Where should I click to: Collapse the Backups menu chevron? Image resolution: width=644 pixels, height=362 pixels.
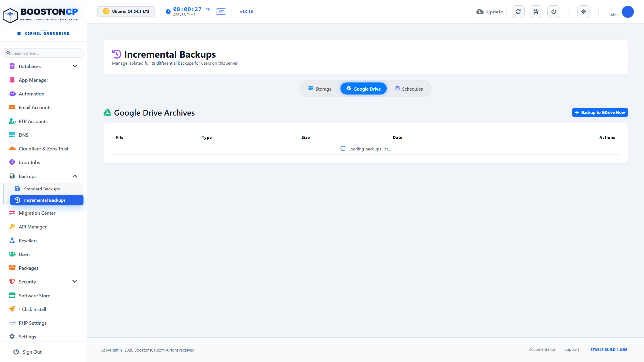coord(75,176)
